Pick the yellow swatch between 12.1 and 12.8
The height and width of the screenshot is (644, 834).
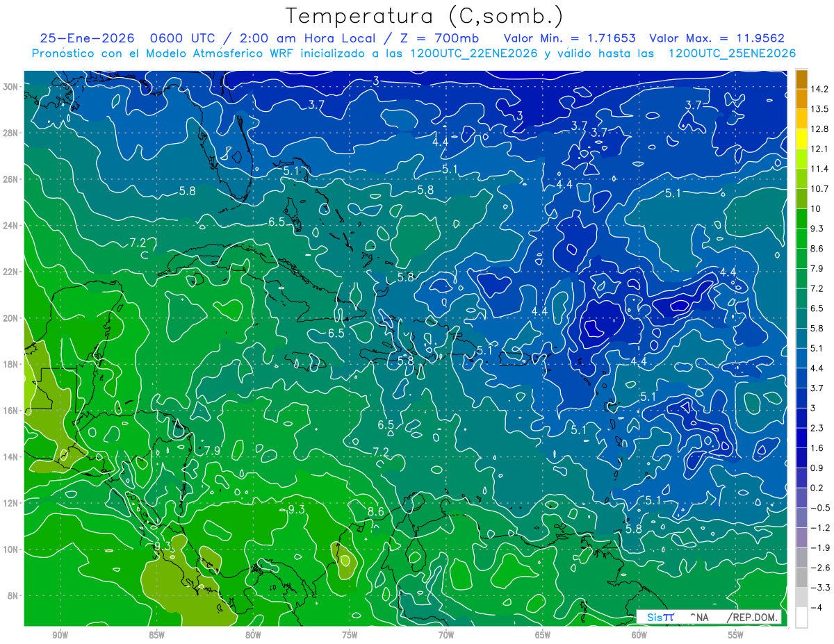pos(801,139)
